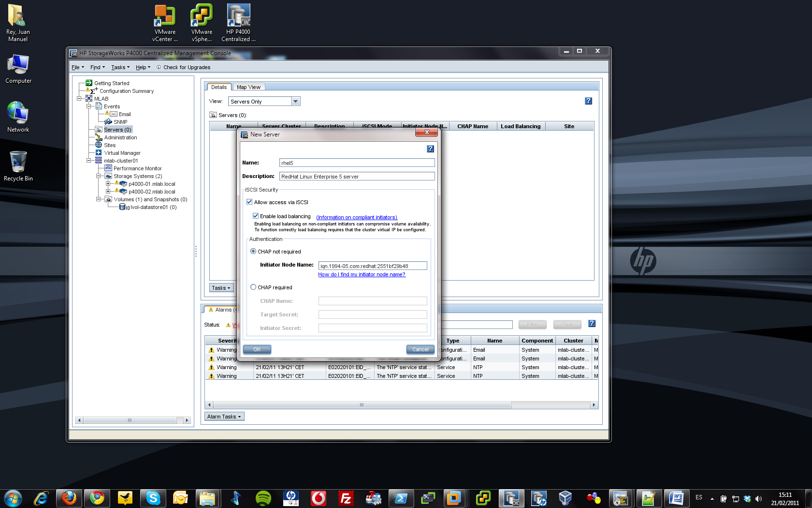This screenshot has width=812, height=508.
Task: Click the Firefox icon in taskbar
Action: click(x=69, y=498)
